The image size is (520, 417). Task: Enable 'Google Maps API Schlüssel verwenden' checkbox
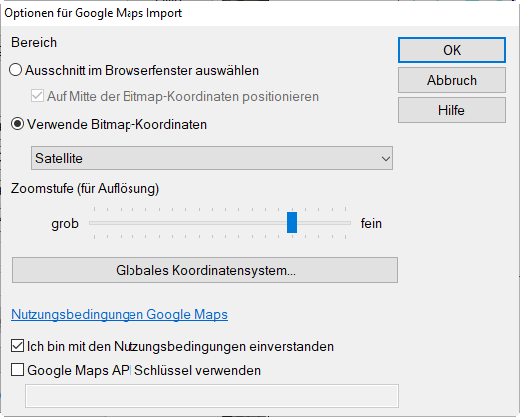pyautogui.click(x=17, y=370)
